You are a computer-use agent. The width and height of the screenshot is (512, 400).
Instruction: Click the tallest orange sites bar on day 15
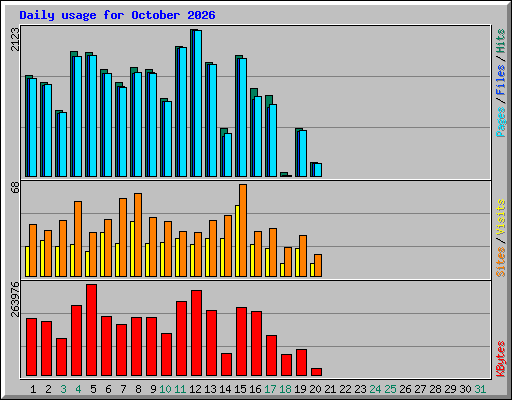[243, 230]
